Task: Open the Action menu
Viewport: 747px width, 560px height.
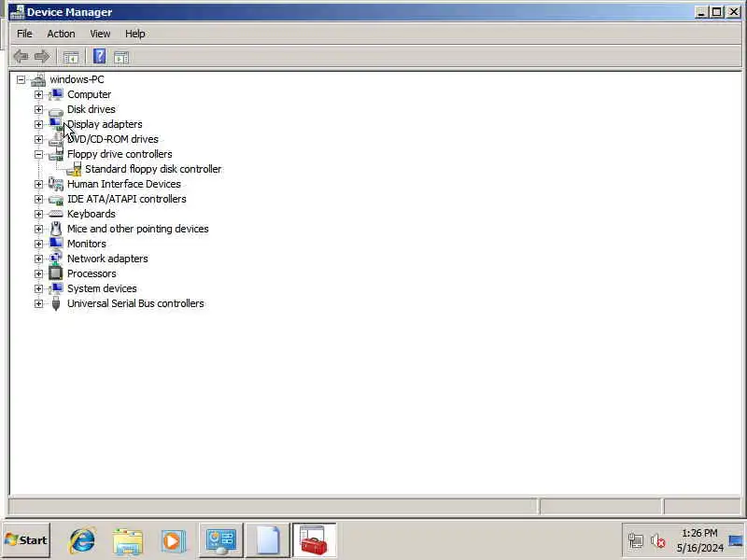Action: (61, 34)
